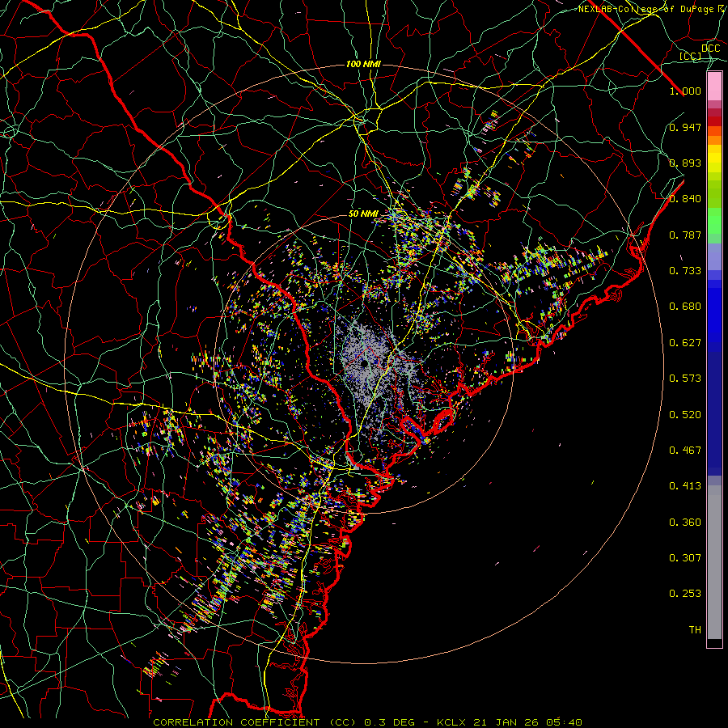Image resolution: width=728 pixels, height=728 pixels.
Task: Pick the bright blue swatch near 0.680
Action: click(x=714, y=311)
